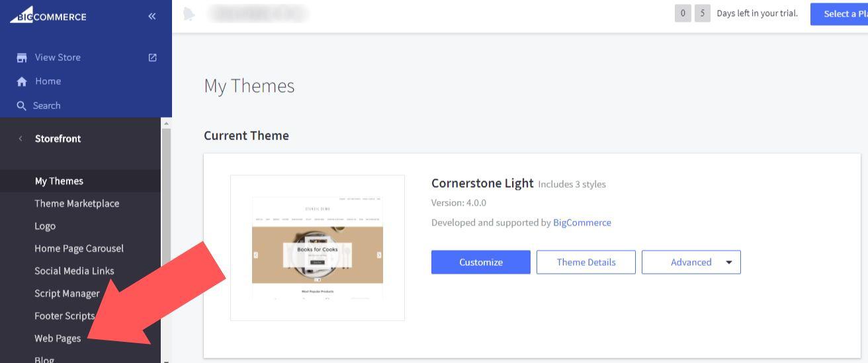Click notification bell icon in header
The width and height of the screenshot is (868, 363).
(189, 14)
